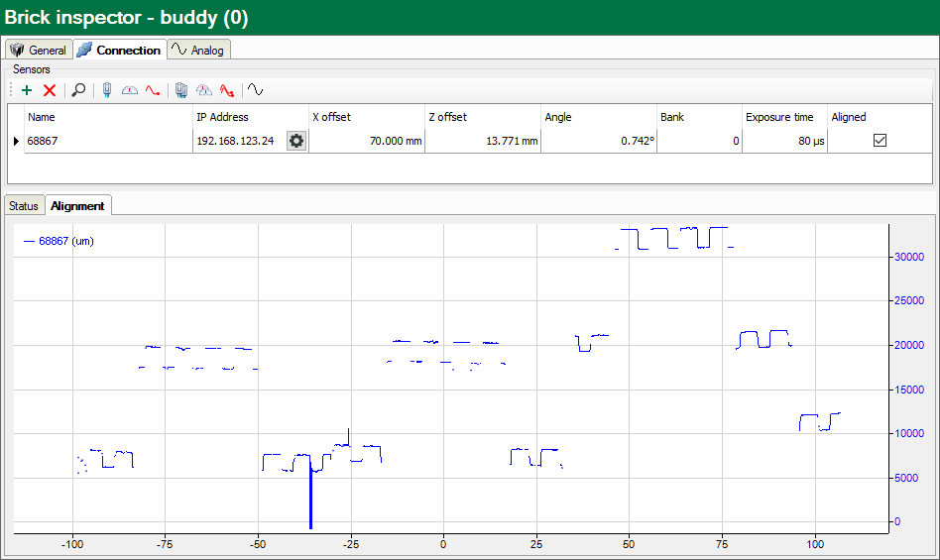Click the single gauge alignment icon
This screenshot has width=940, height=560.
(x=130, y=90)
